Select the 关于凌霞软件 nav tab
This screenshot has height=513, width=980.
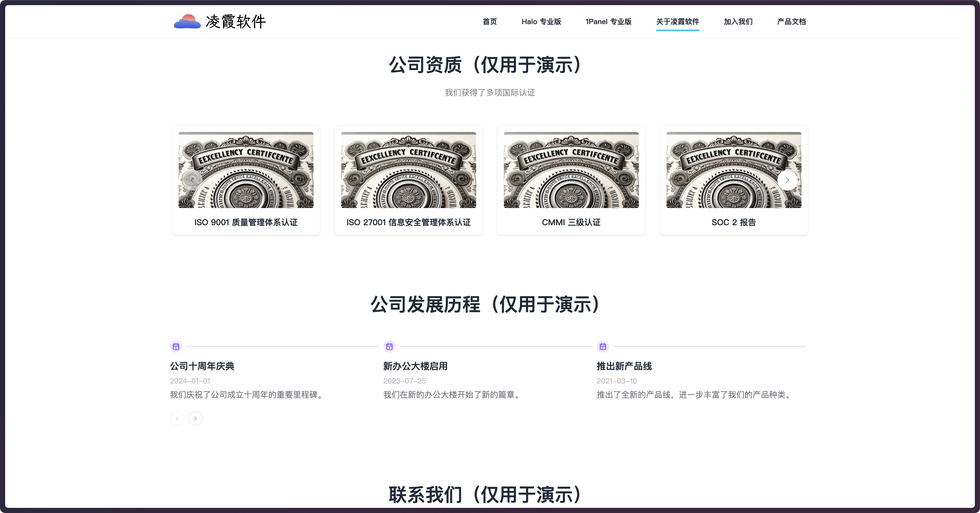[677, 22]
